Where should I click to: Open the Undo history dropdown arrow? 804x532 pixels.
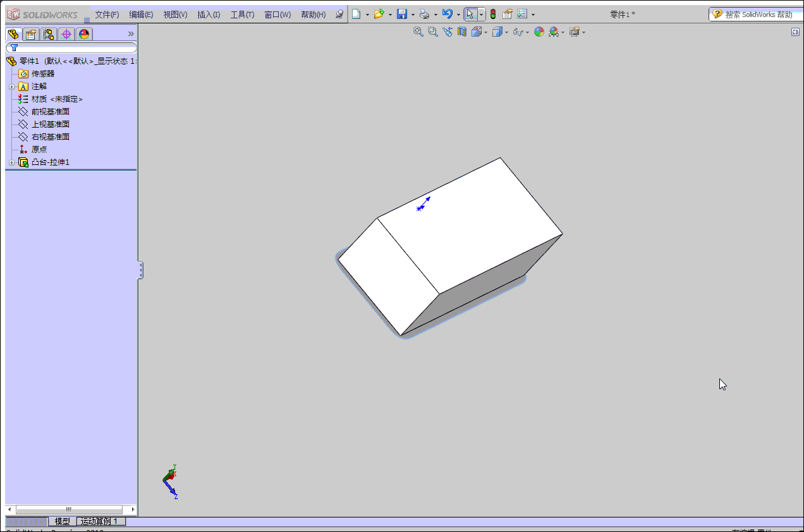458,15
